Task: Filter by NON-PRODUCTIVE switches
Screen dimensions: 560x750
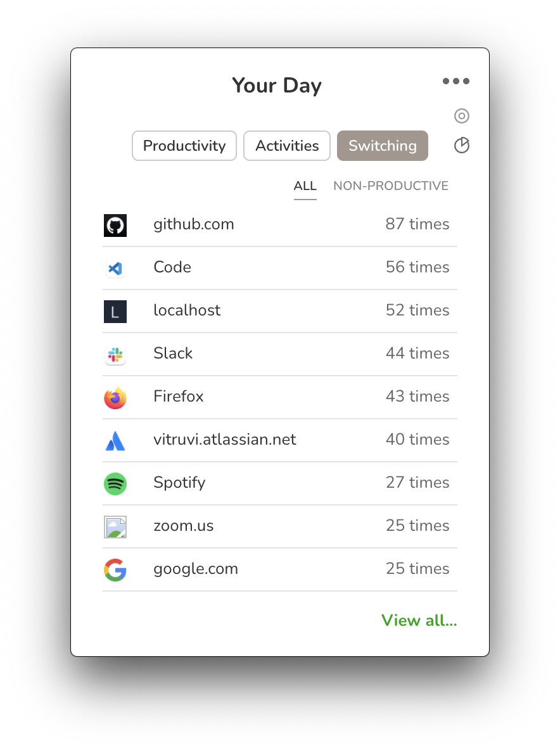Action: 391,186
